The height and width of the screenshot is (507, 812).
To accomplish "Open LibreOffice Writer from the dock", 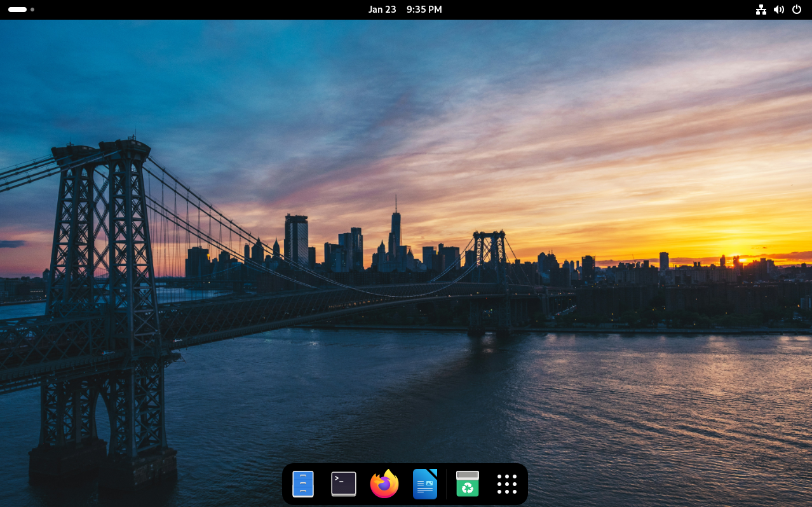I will (x=424, y=483).
